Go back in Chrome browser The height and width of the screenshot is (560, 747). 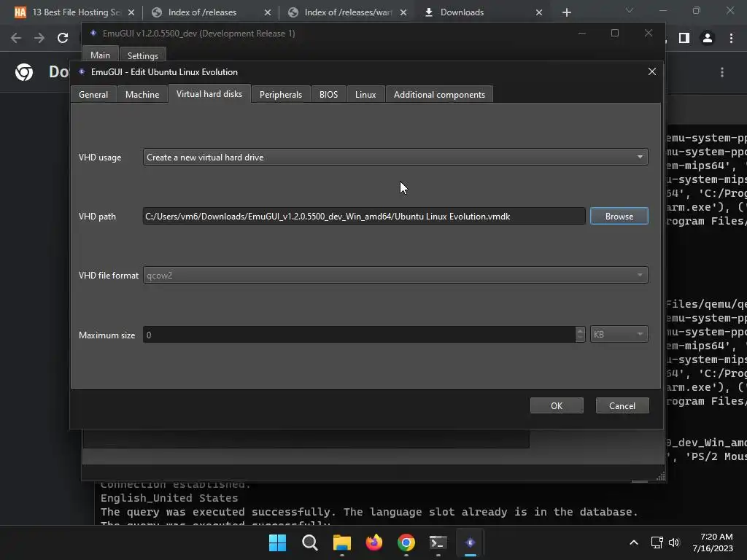[x=16, y=38]
